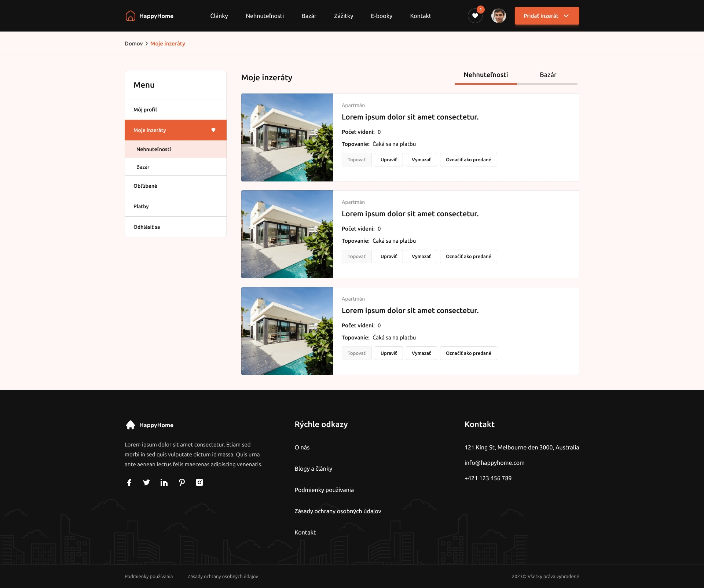Viewport: 704px width, 588px height.
Task: Click Moje inzeráty breadcrumb link
Action: pyautogui.click(x=168, y=44)
